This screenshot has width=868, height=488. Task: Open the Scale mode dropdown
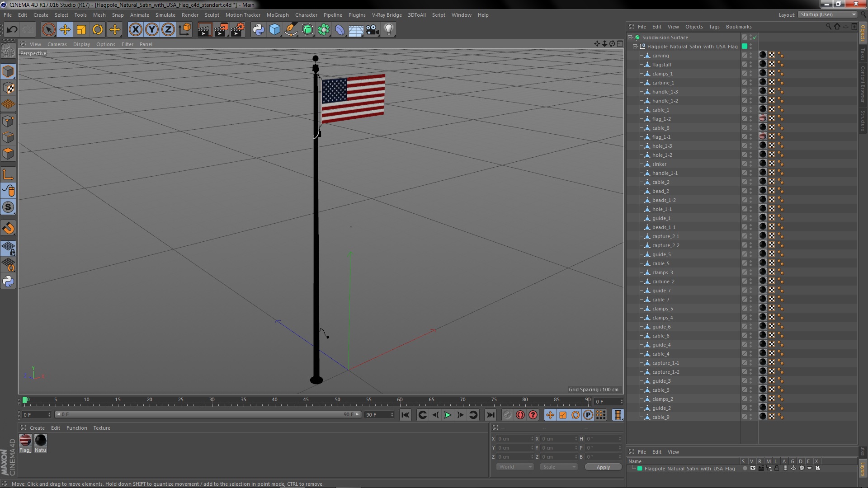click(x=559, y=467)
